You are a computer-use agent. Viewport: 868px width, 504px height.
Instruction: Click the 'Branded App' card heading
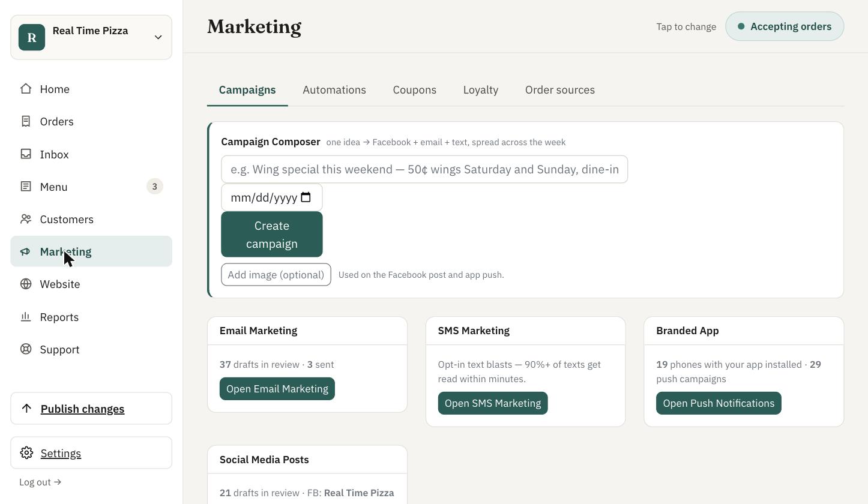687,331
